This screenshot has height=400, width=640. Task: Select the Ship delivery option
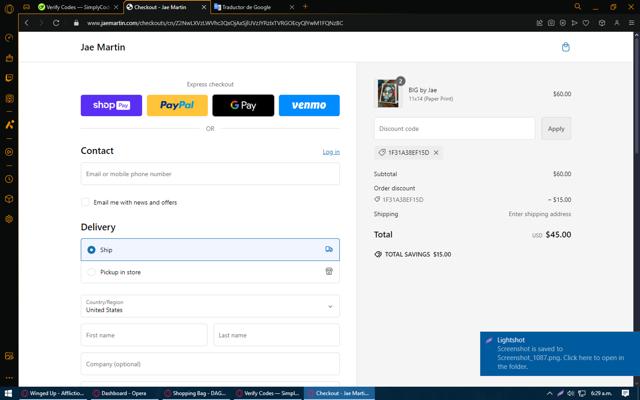pos(210,249)
